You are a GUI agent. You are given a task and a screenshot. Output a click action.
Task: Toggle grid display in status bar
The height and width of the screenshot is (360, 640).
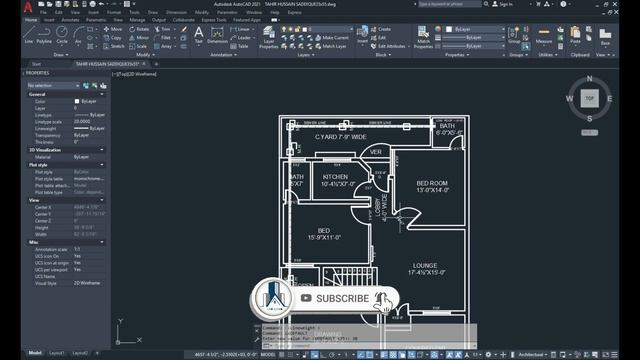click(x=282, y=355)
